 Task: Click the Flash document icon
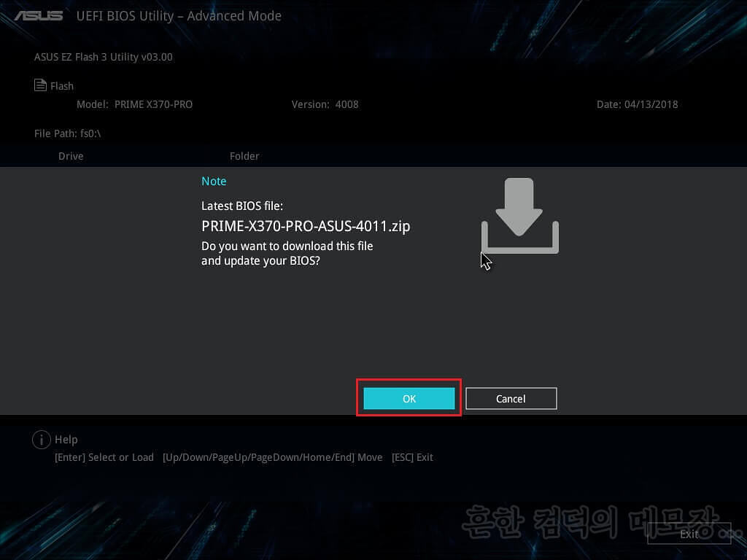pyautogui.click(x=41, y=85)
